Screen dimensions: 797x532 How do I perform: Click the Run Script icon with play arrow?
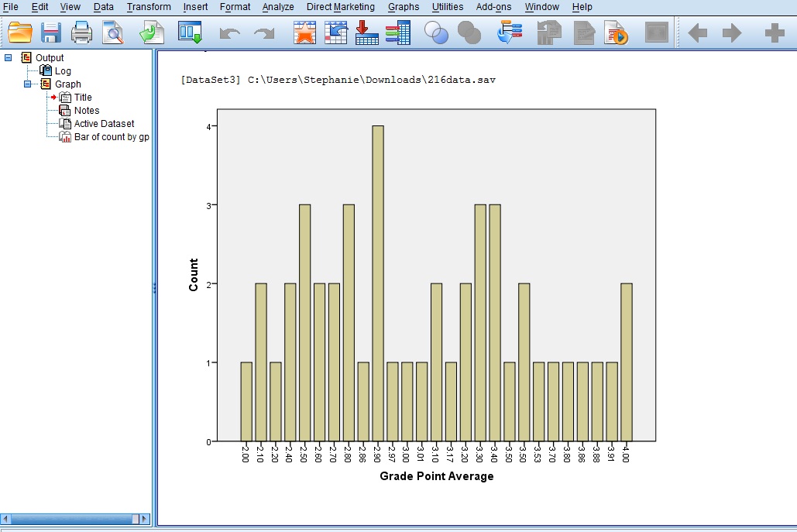tap(616, 33)
